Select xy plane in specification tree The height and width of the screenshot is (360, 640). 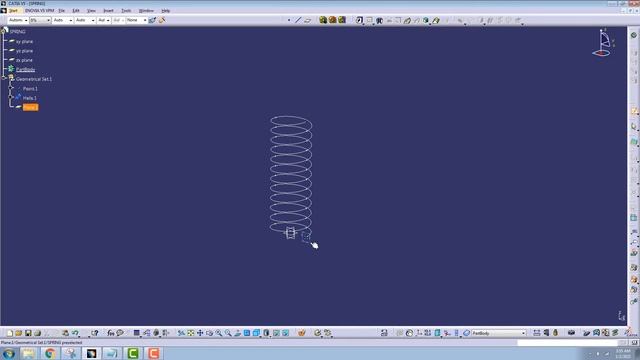(24, 41)
